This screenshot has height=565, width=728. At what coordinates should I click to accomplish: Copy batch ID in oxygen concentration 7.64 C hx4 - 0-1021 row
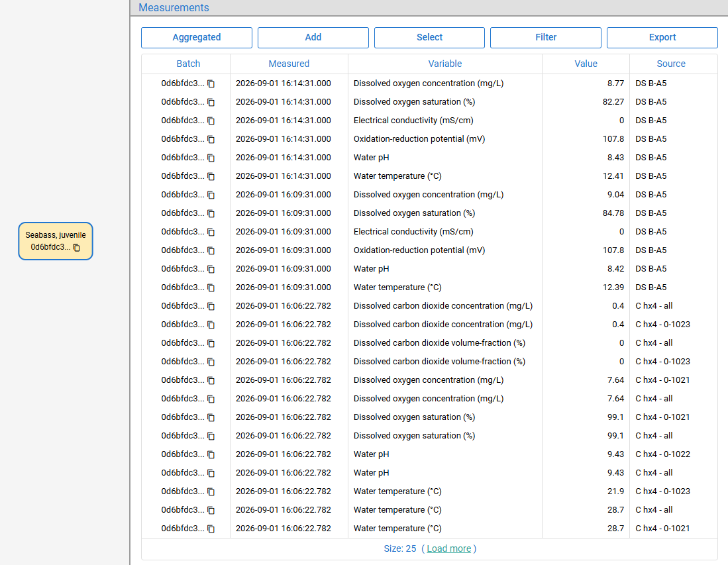coord(211,381)
